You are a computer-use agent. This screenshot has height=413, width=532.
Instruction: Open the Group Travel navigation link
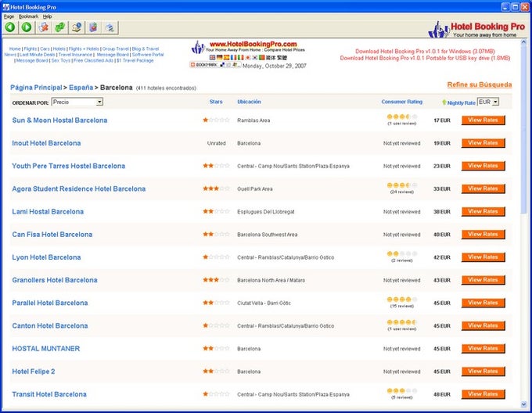point(116,48)
